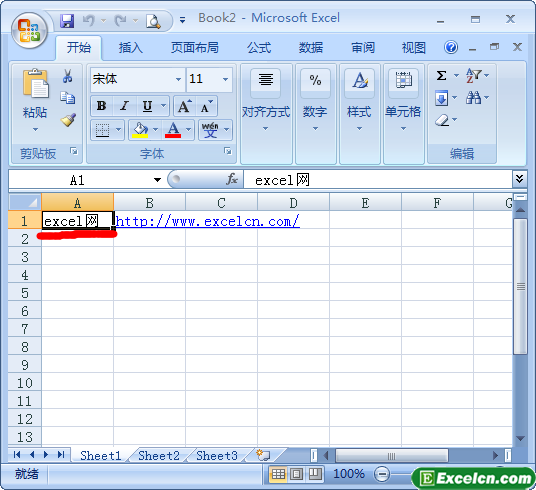
Task: Click the Save floppy disk icon
Action: click(x=67, y=21)
